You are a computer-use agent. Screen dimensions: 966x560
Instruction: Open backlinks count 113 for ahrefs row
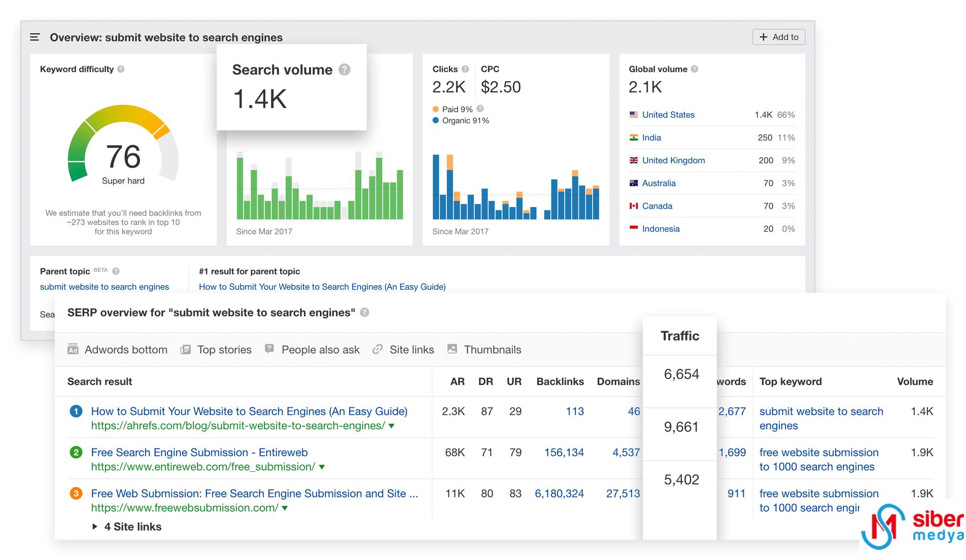click(x=575, y=411)
